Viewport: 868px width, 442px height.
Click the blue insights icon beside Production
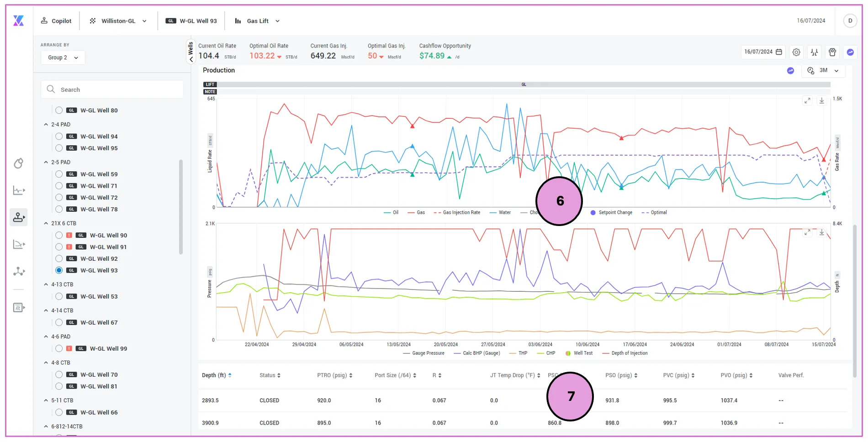(x=791, y=70)
